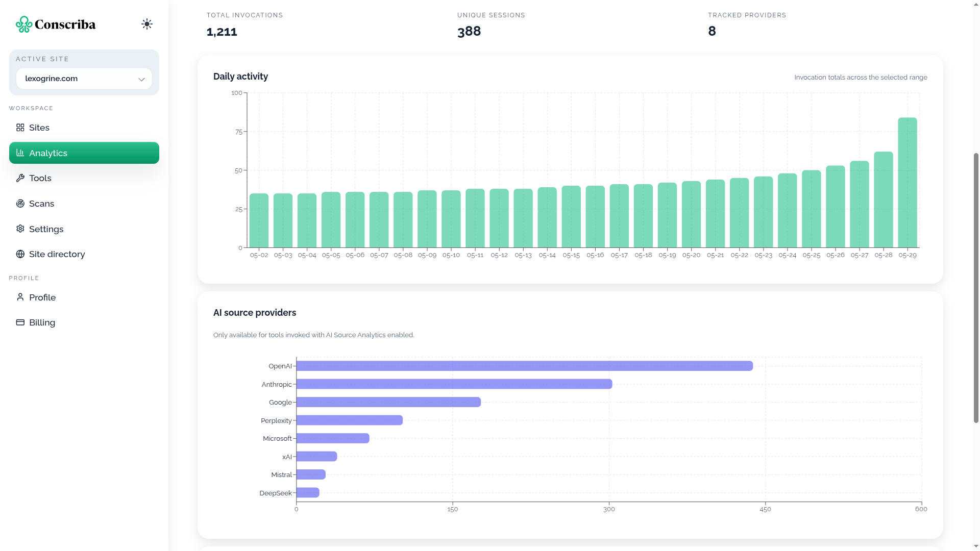
Task: Select the 05-28 bar in Daily activity
Action: (x=884, y=200)
